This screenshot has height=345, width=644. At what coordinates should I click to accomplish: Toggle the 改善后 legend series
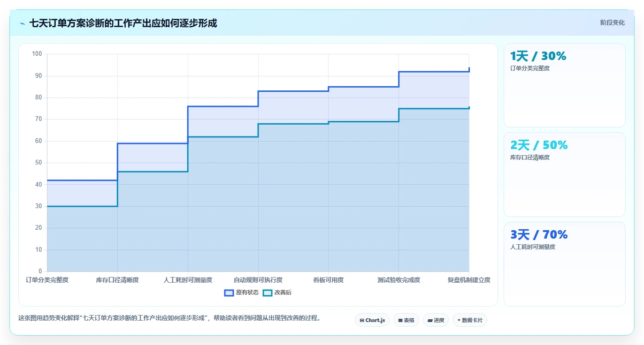277,292
